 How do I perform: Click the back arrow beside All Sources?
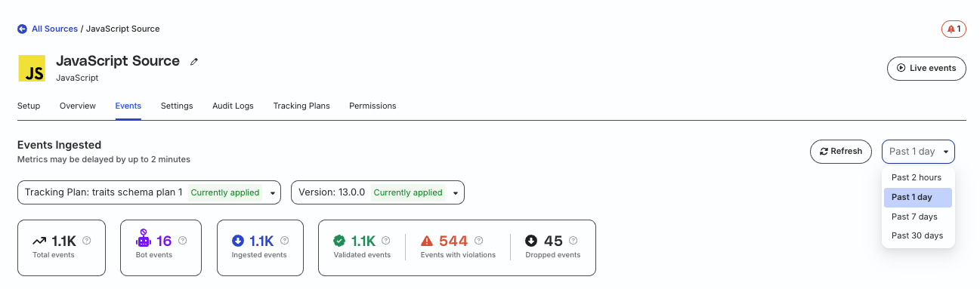click(x=22, y=29)
